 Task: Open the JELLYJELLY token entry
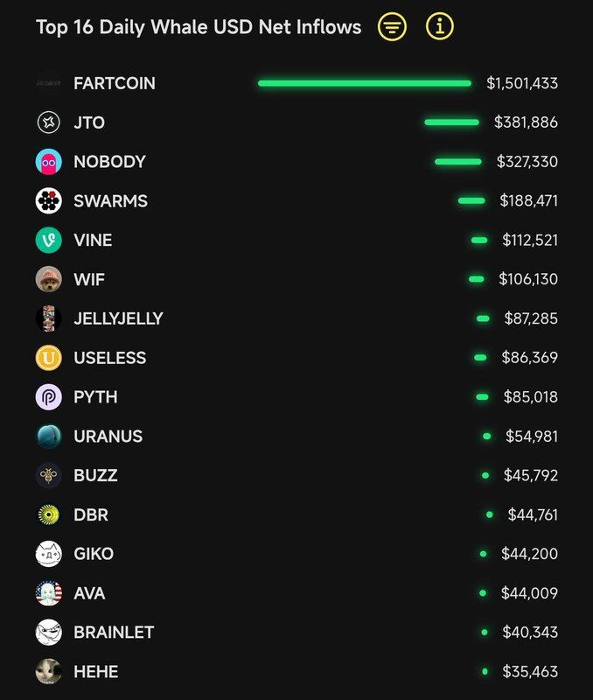tap(118, 318)
